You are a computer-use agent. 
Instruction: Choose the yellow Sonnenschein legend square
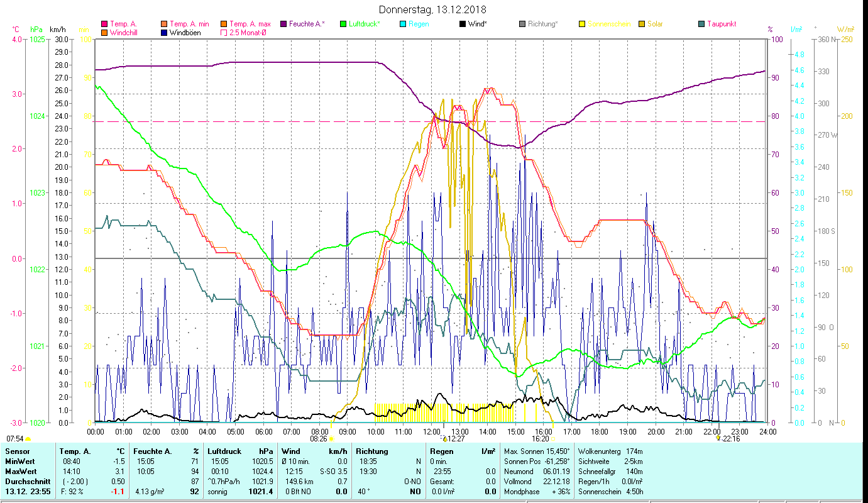(x=582, y=24)
